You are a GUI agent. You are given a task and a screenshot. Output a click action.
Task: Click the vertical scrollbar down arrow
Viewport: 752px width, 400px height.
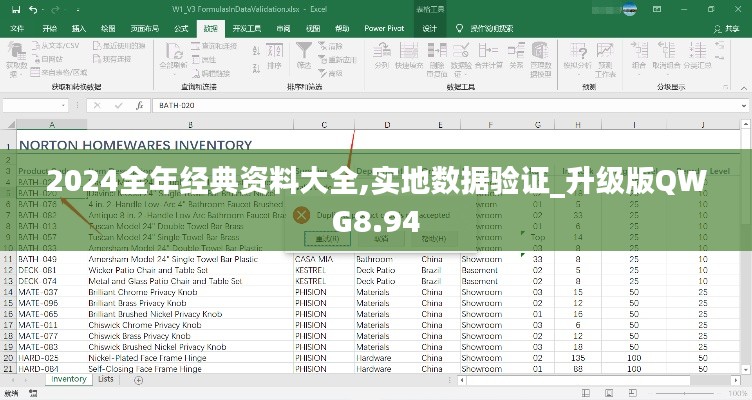tap(746, 369)
